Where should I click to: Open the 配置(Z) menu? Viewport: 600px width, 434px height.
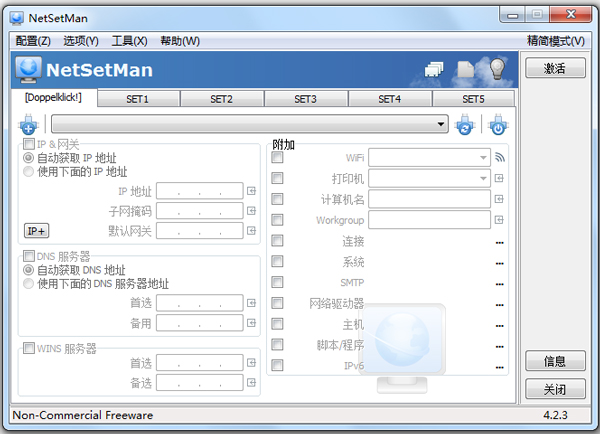pyautogui.click(x=33, y=41)
